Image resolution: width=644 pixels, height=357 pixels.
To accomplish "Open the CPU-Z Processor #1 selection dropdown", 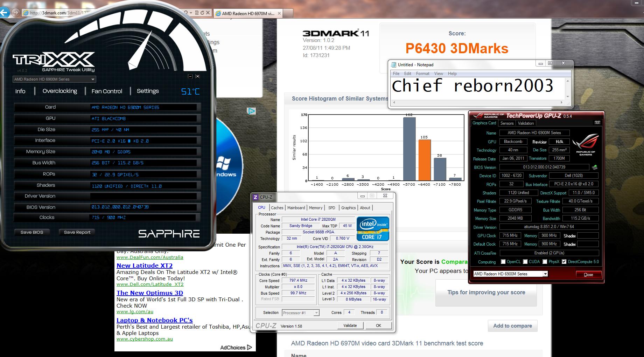I will click(301, 313).
